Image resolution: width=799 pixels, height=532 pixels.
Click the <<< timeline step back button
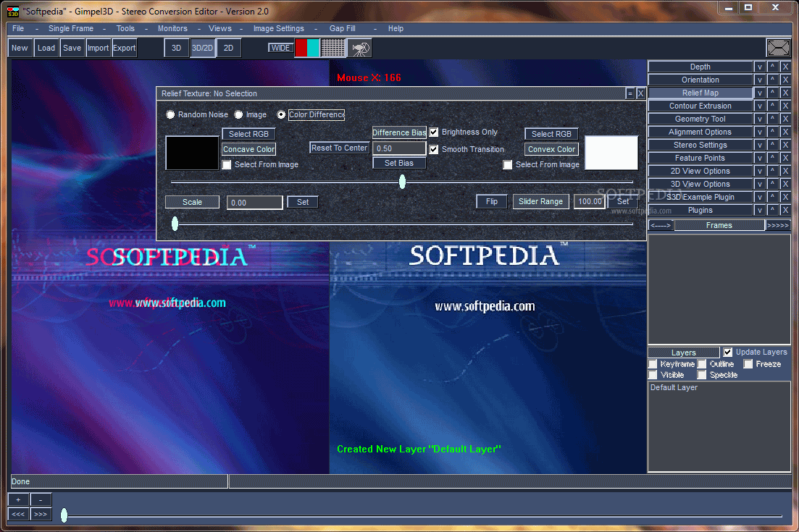click(18, 514)
